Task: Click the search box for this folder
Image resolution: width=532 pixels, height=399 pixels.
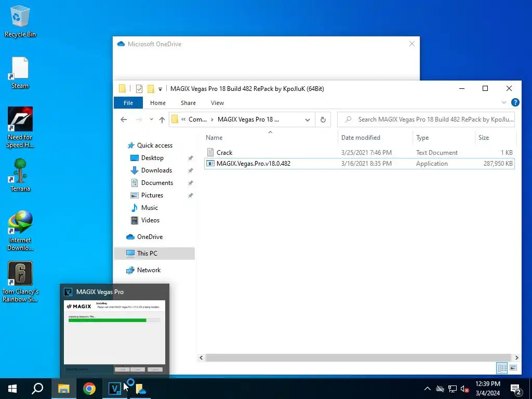Action: click(426, 119)
